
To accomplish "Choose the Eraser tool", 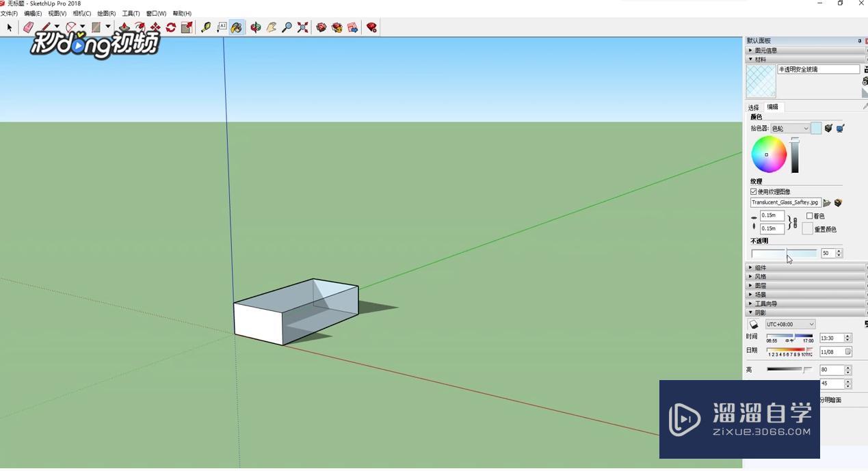I will pyautogui.click(x=28, y=27).
